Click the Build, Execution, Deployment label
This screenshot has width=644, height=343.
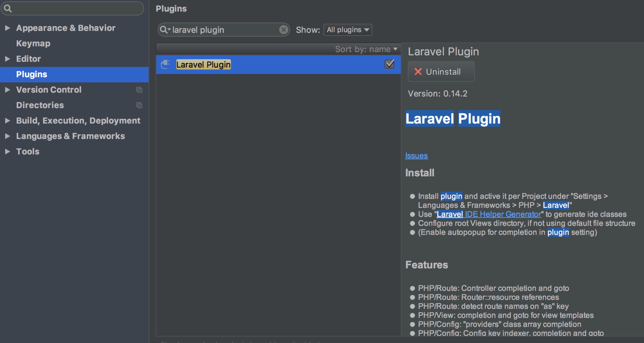(78, 121)
